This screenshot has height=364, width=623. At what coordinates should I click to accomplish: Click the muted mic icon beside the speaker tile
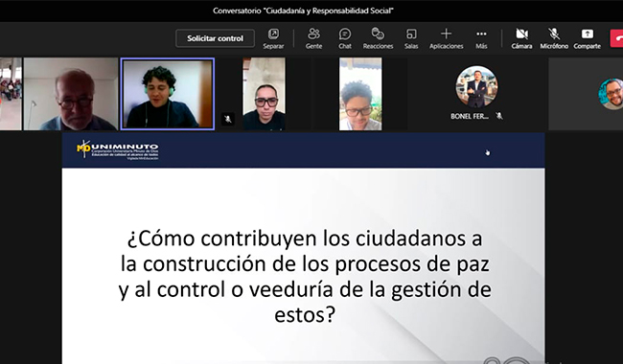pos(228,119)
